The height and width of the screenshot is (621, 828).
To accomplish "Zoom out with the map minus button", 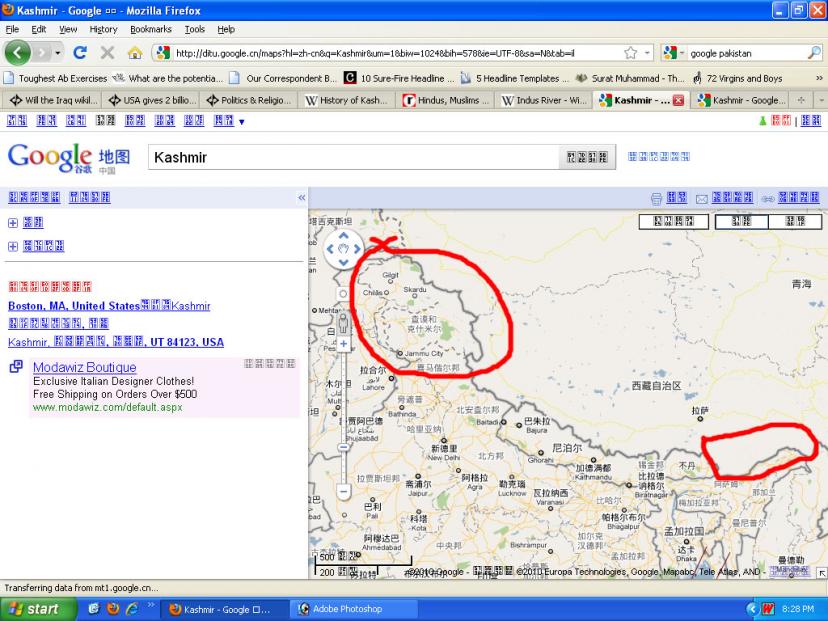I will [x=343, y=492].
